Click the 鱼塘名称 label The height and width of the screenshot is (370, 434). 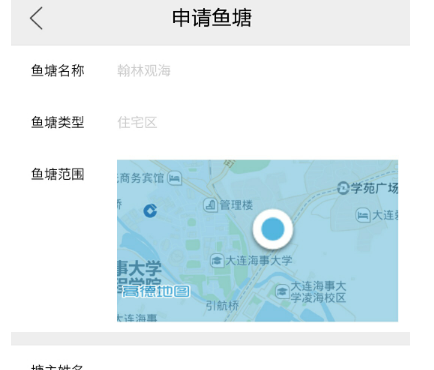pos(58,71)
